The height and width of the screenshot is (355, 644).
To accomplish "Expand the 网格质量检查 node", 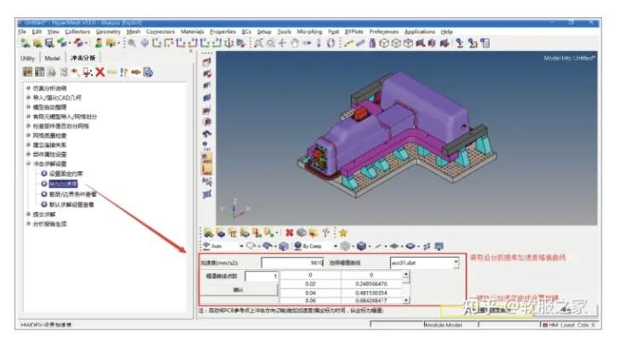I will coord(28,135).
